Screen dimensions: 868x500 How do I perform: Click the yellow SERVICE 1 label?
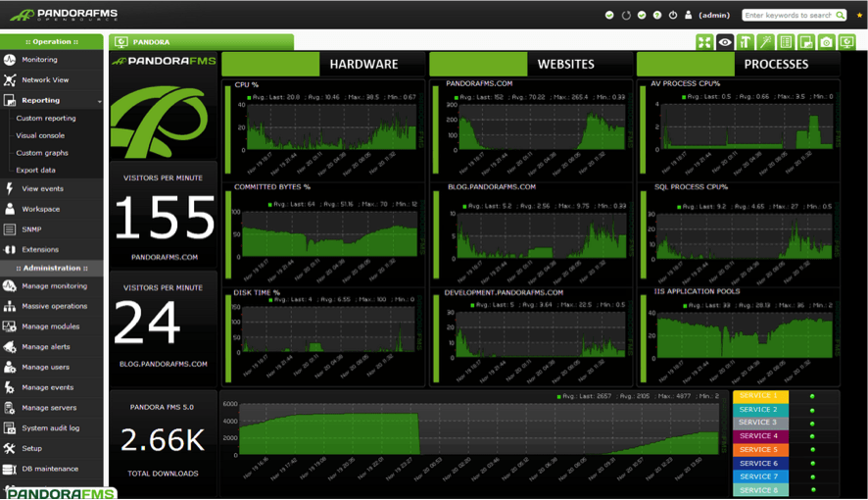[760, 396]
